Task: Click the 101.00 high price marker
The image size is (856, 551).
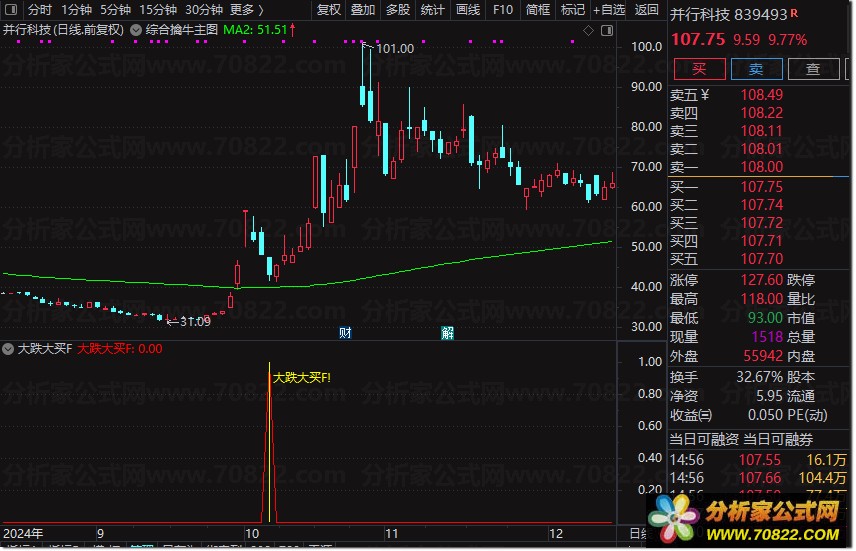Action: [395, 48]
